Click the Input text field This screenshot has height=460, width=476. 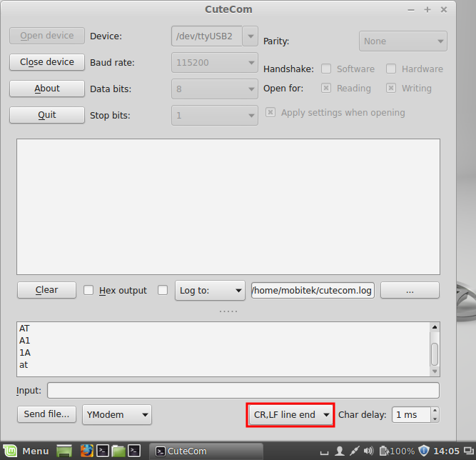coord(243,390)
